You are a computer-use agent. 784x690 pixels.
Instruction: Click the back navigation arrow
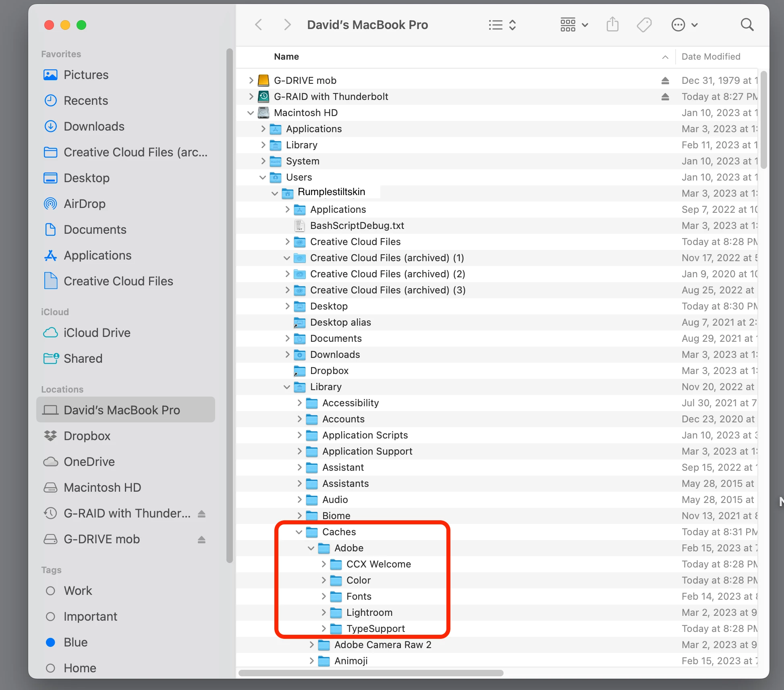(x=259, y=25)
